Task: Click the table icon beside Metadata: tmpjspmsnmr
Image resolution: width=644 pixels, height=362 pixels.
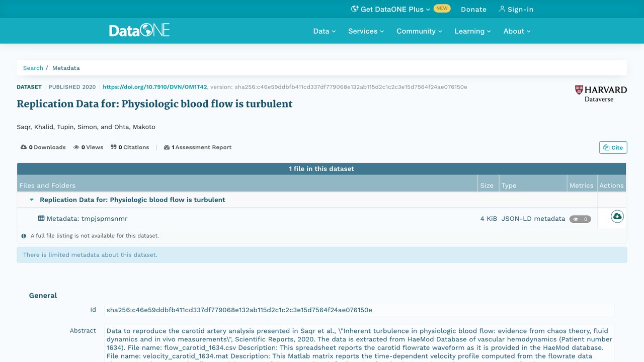Action: point(41,219)
